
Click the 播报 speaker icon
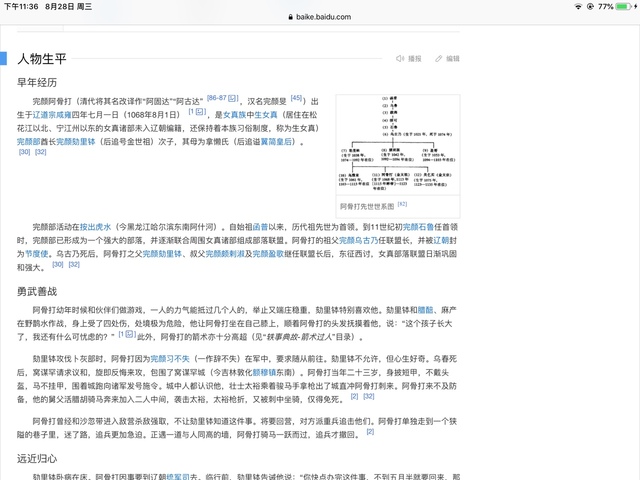pyautogui.click(x=400, y=59)
